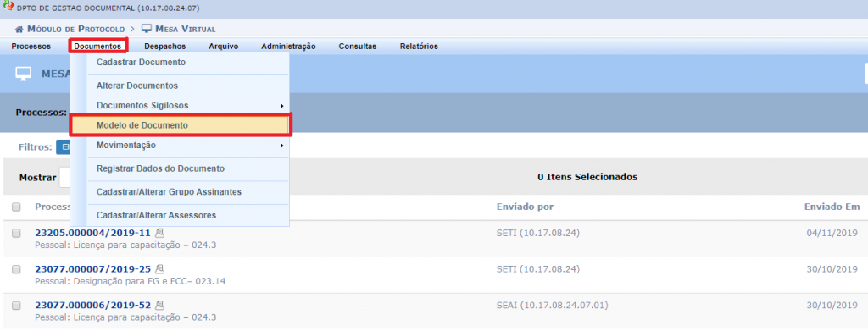Screen dimensions: 868x331
Task: Go to Módulo de Protocolo breadcrumb link
Action: [76, 29]
